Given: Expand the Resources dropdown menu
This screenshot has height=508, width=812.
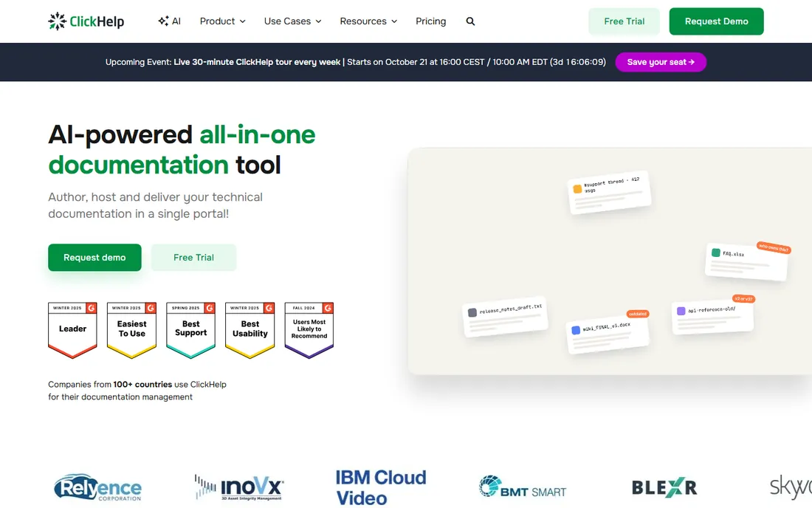Looking at the screenshot, I should pyautogui.click(x=368, y=21).
